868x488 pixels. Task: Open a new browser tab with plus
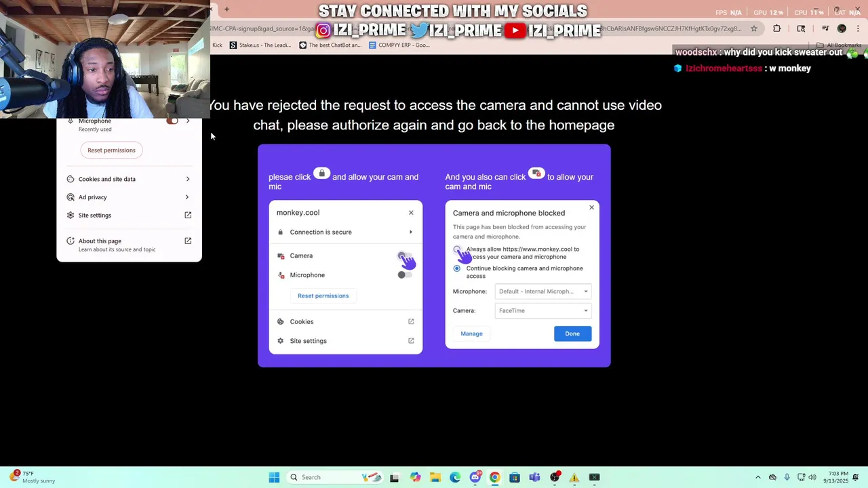[226, 9]
